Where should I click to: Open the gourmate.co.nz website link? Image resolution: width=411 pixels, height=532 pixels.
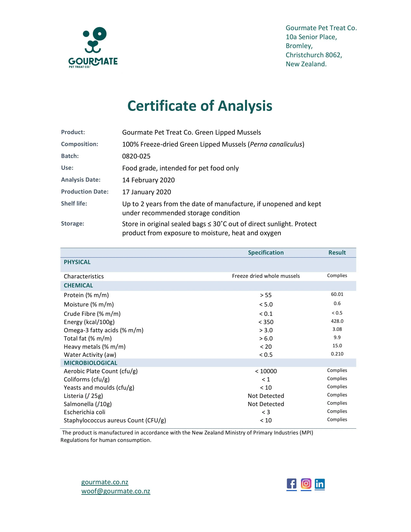coord(105,482)
